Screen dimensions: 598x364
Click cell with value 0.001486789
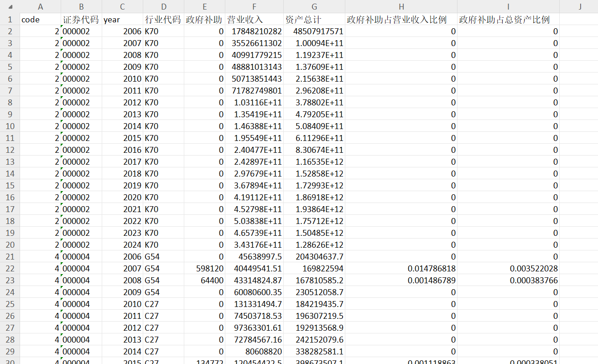401,281
